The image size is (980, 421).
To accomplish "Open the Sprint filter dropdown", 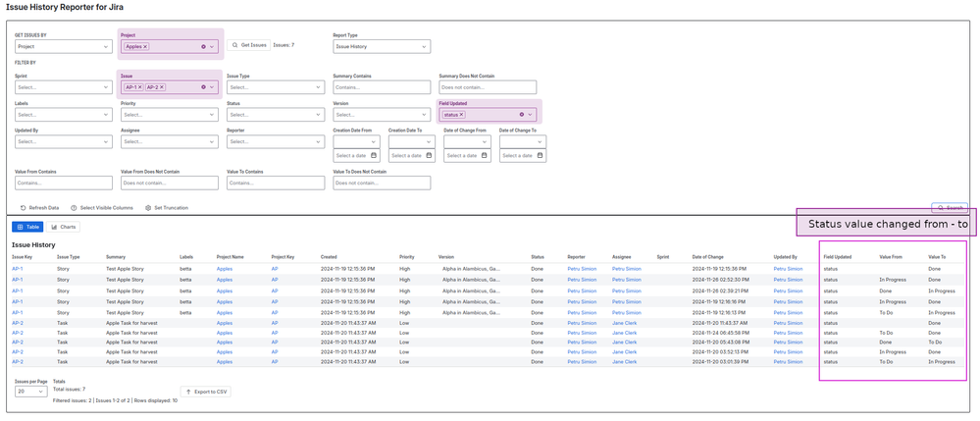I will pos(63,87).
